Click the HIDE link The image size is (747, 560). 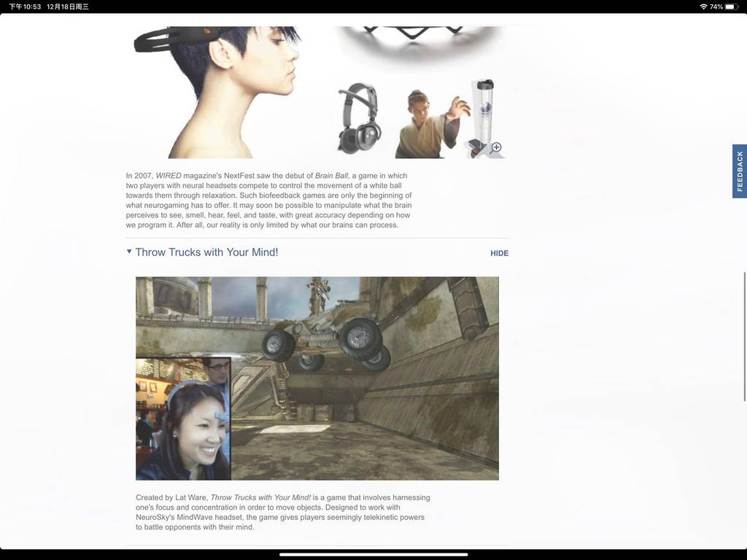tap(499, 253)
